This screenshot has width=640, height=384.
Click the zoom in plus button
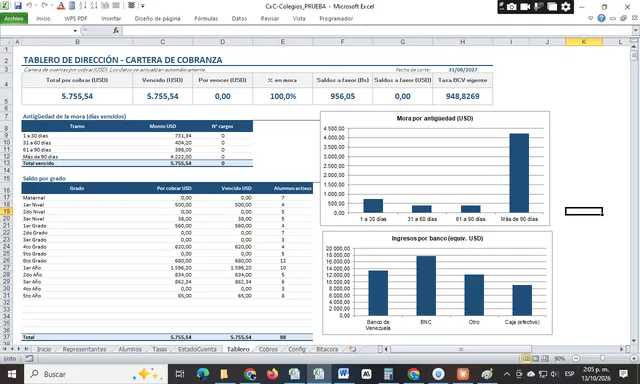coord(634,358)
